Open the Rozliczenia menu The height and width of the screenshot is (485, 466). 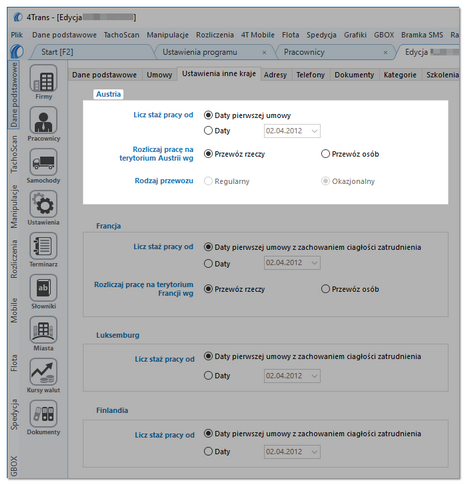point(215,35)
